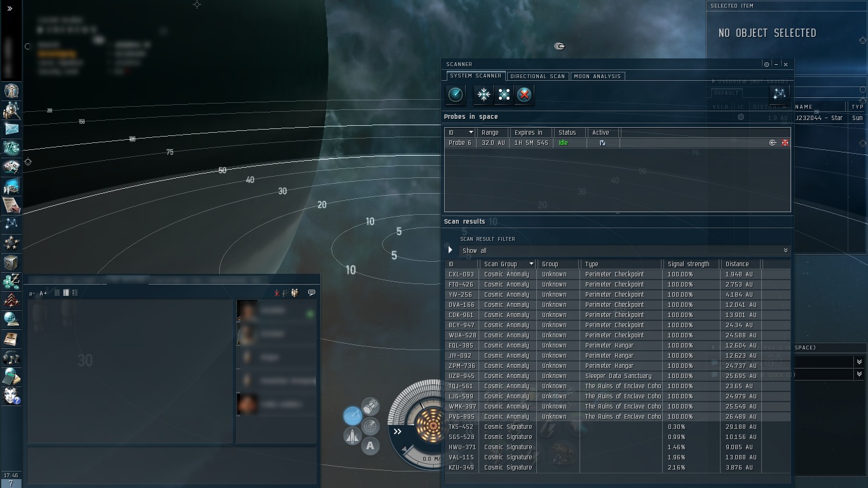Switch chat to the bulleted list mode
The height and width of the screenshot is (488, 868).
[74, 293]
